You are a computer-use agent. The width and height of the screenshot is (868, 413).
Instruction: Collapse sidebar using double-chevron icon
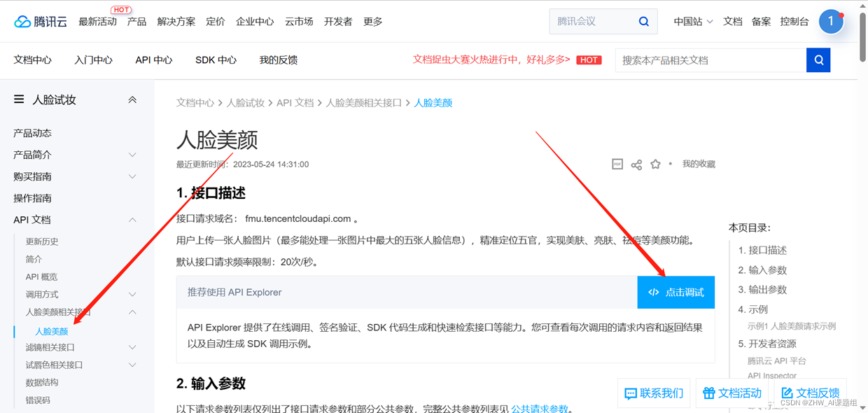pyautogui.click(x=132, y=100)
